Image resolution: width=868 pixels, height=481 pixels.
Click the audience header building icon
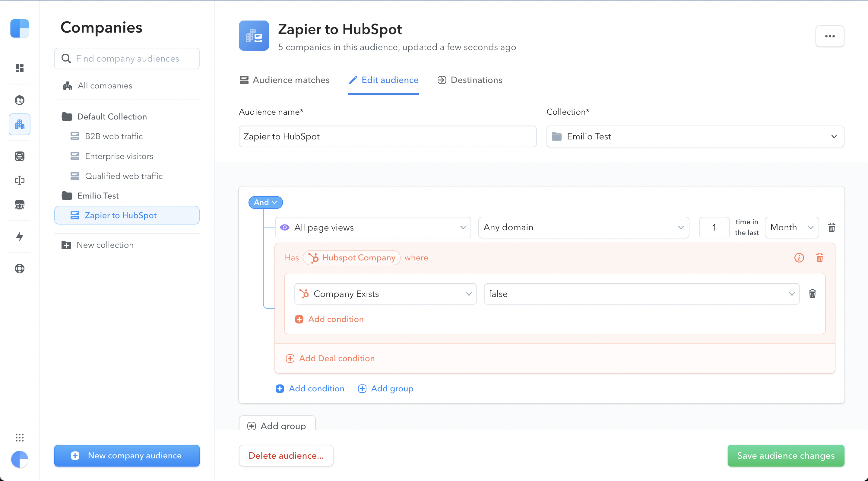point(254,36)
